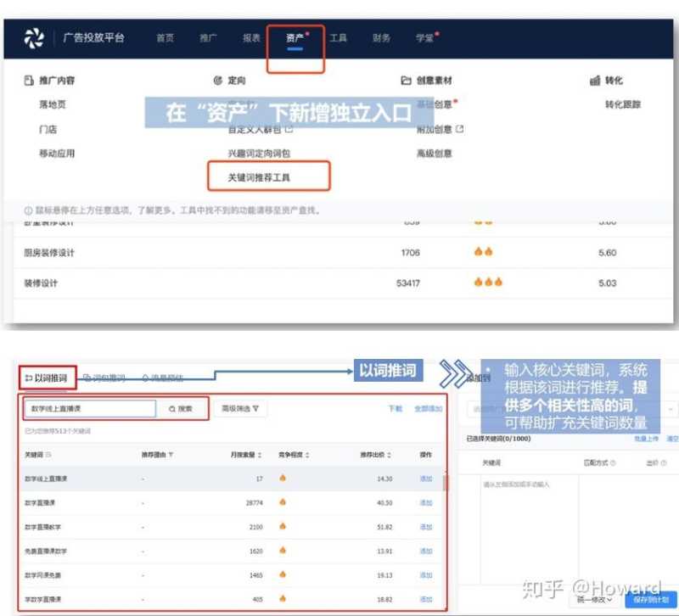
Task: Click the flame competition icon for 数学直播课
Action: (x=281, y=503)
